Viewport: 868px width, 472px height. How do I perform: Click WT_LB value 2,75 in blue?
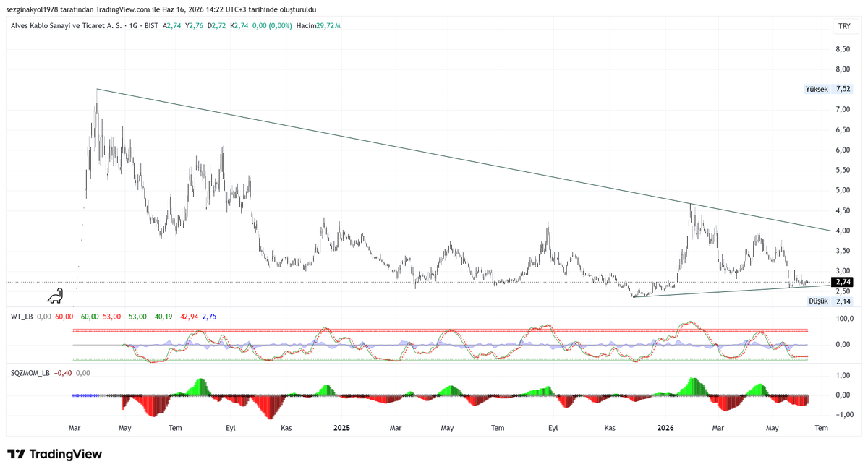209,316
